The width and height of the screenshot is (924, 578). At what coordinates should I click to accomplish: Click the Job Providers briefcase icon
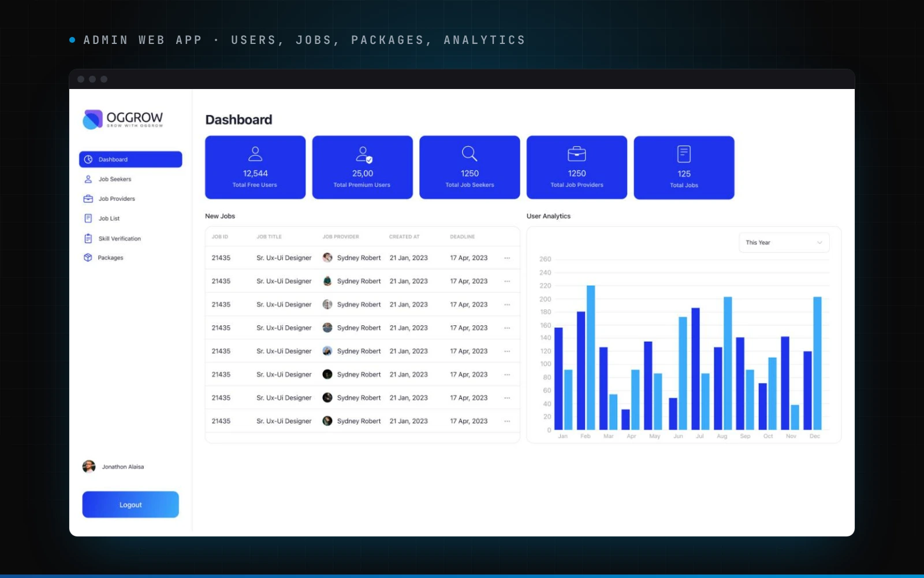88,199
